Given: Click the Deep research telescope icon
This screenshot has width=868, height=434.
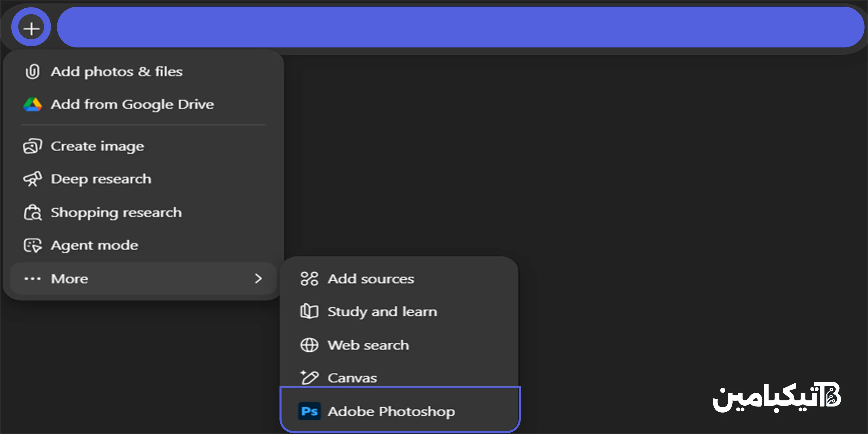Looking at the screenshot, I should coord(32,179).
